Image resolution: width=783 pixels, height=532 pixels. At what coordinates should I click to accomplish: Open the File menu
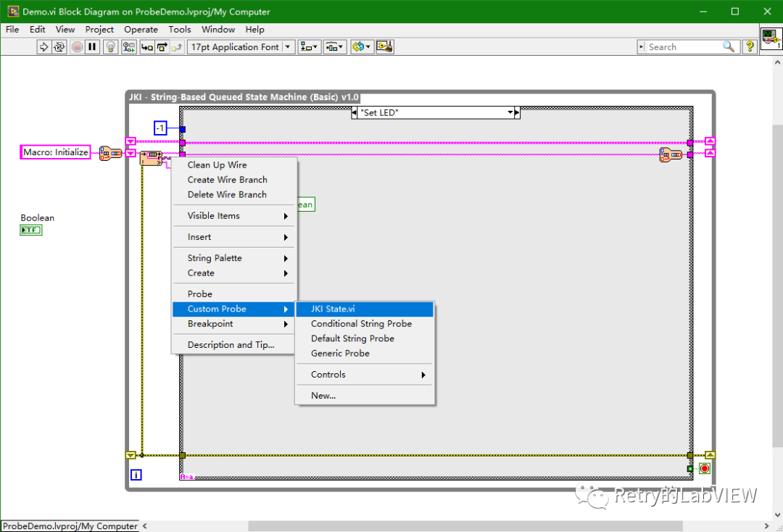pos(12,30)
